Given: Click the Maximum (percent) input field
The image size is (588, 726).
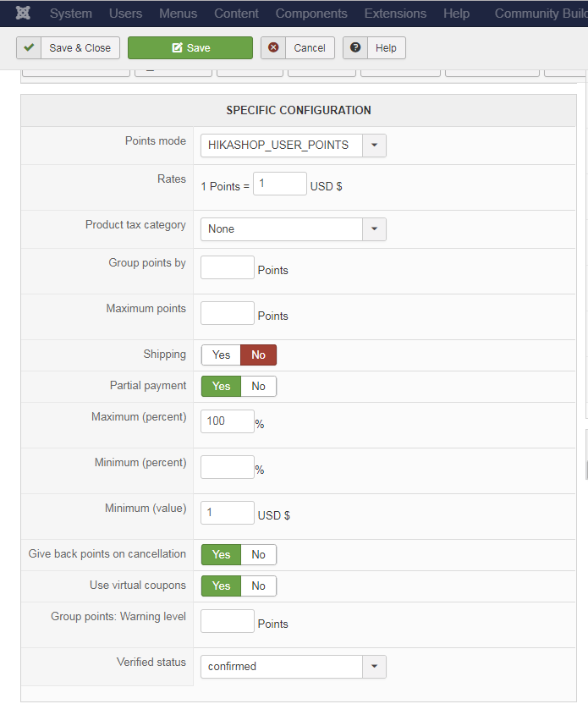Looking at the screenshot, I should (x=227, y=421).
